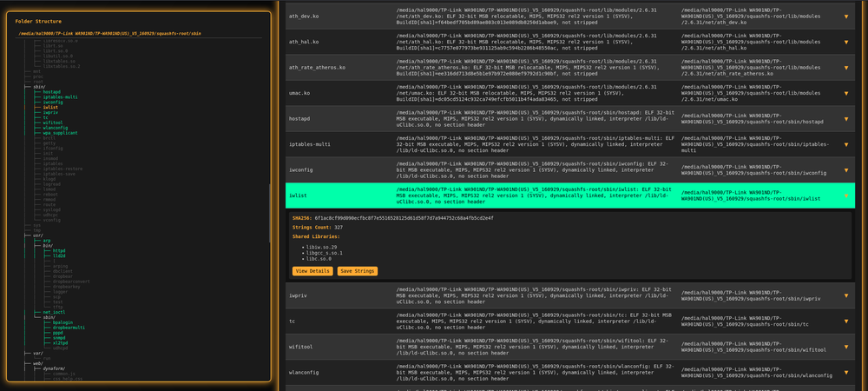Select dropbearconvert in the folder tree
The height and width of the screenshot is (391, 868).
[x=71, y=282]
